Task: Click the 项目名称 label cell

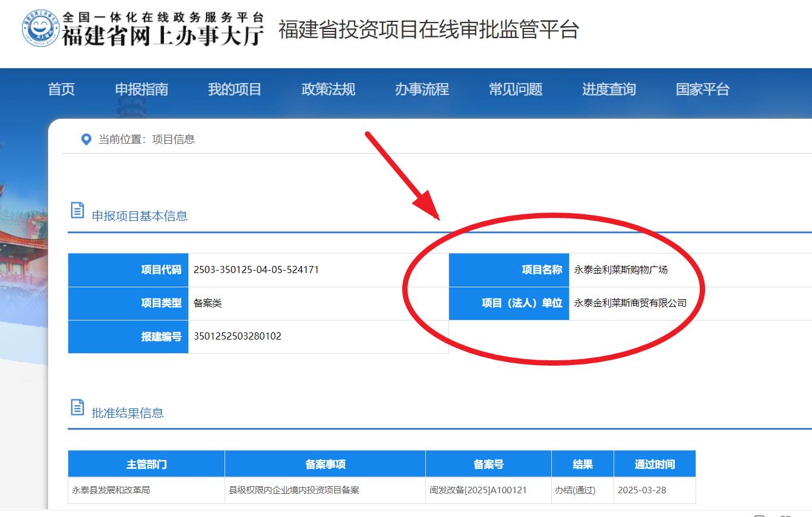Action: pyautogui.click(x=509, y=270)
